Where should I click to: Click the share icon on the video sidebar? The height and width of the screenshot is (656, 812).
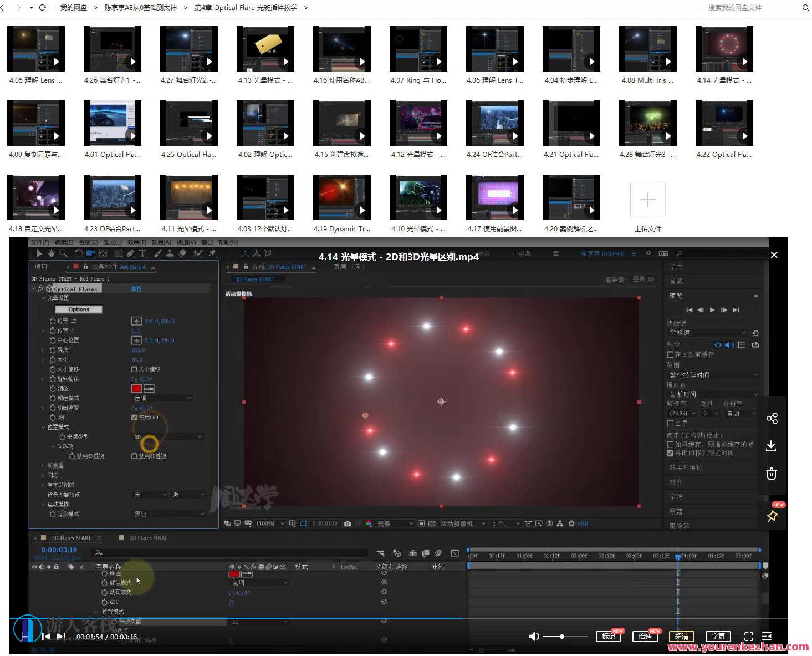coord(772,418)
